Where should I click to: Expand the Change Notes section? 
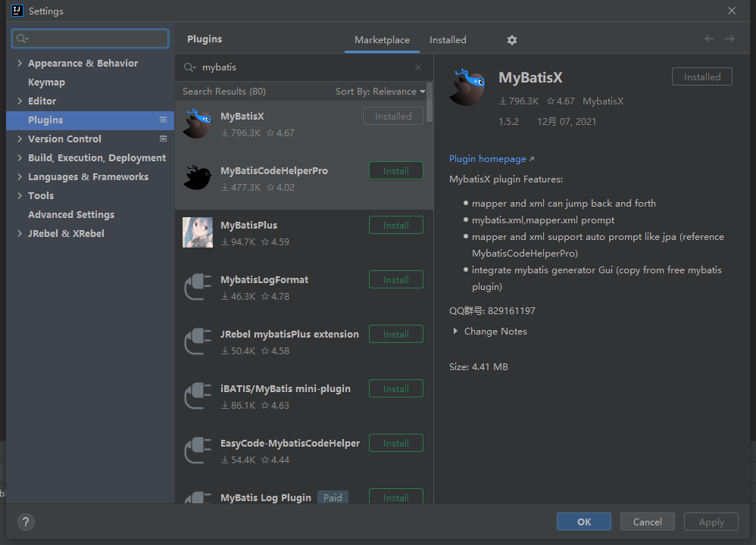tap(455, 332)
